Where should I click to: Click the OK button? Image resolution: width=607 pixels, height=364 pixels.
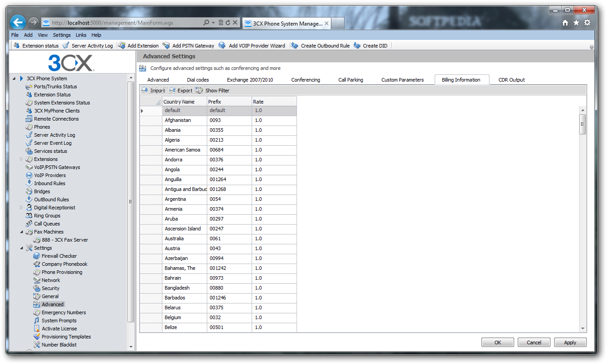pos(498,342)
